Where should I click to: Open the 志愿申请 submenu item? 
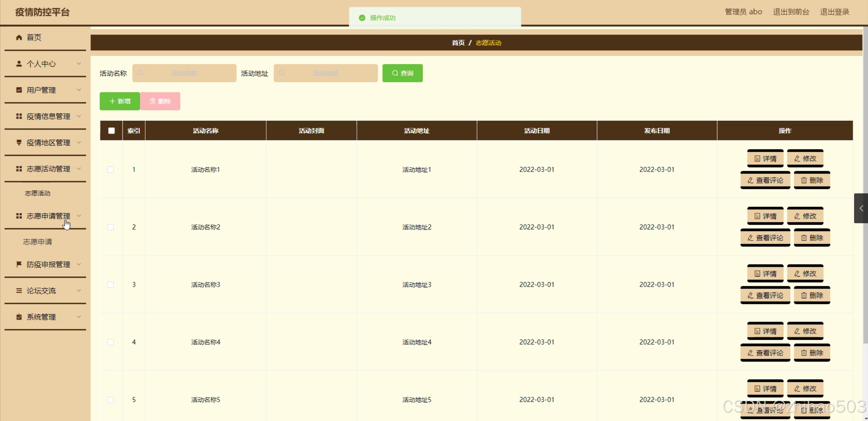point(38,242)
